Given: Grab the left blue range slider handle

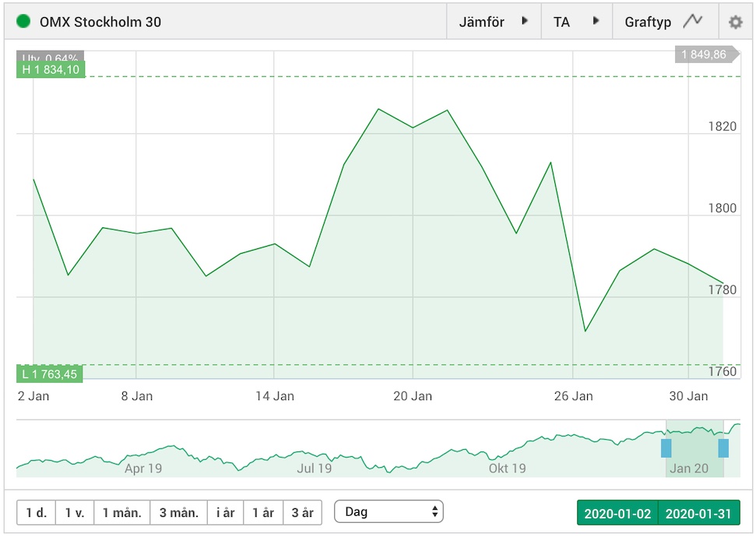Looking at the screenshot, I should 666,447.
